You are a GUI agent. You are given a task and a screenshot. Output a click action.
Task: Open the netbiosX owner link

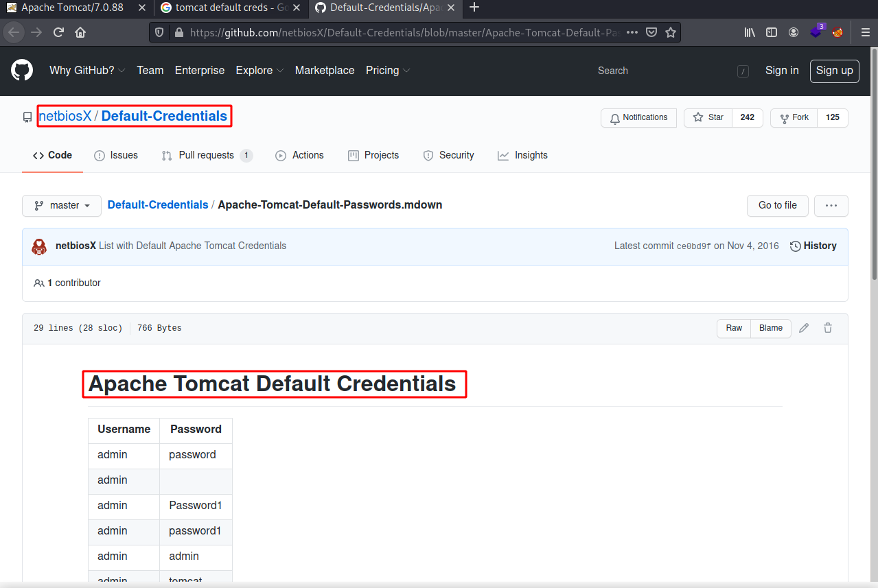pyautogui.click(x=65, y=116)
